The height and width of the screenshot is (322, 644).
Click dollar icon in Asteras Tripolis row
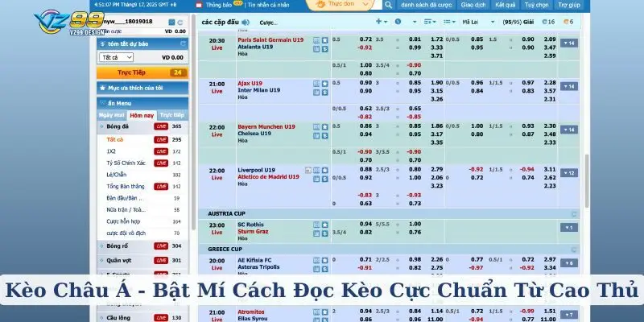[325, 269]
